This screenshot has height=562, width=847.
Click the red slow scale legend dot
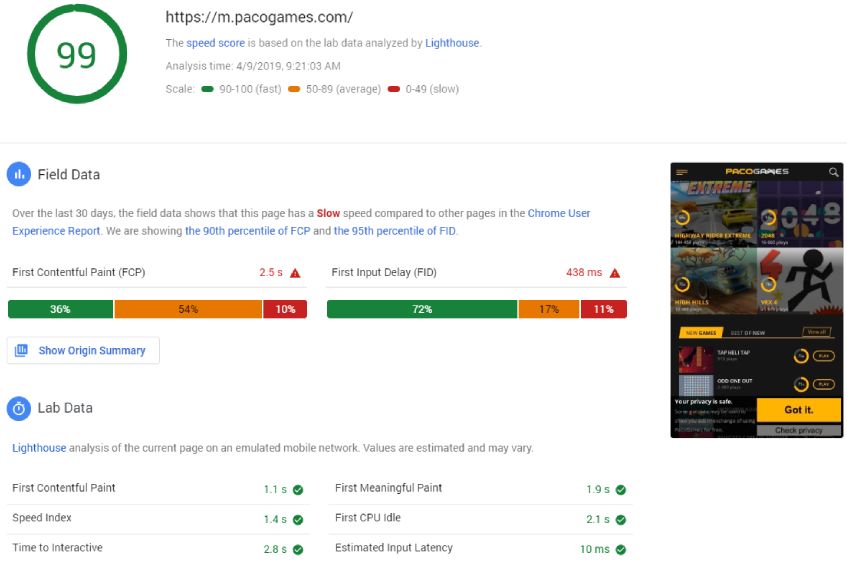394,89
